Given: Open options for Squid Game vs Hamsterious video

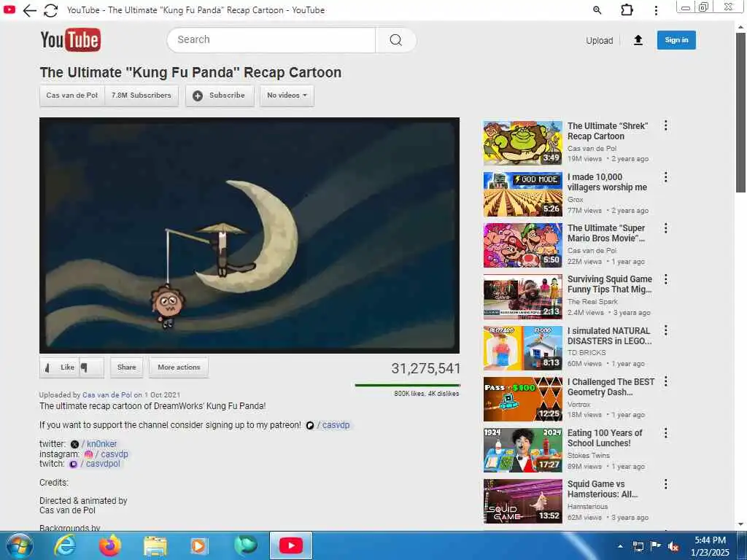Looking at the screenshot, I should [x=665, y=484].
